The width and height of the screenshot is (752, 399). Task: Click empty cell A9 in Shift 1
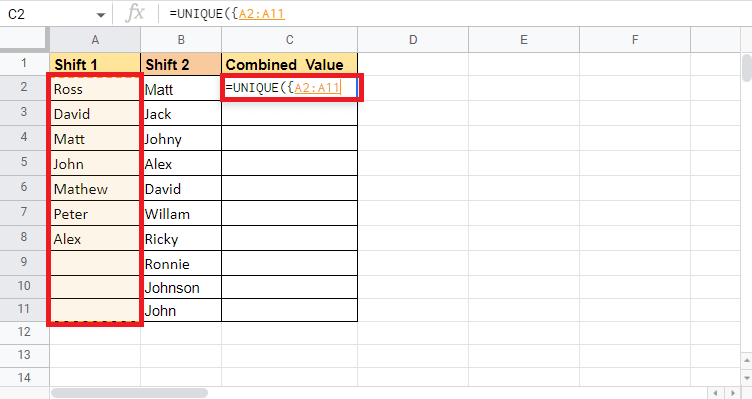(95, 263)
